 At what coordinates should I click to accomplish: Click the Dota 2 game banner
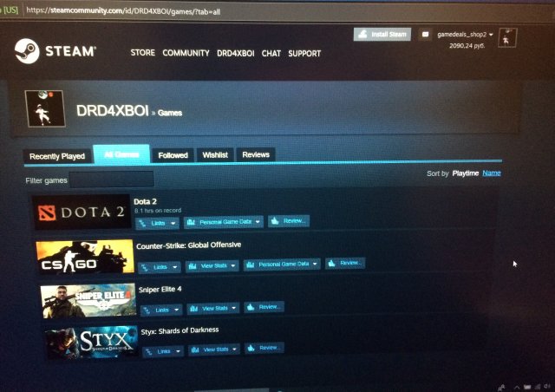(x=82, y=212)
